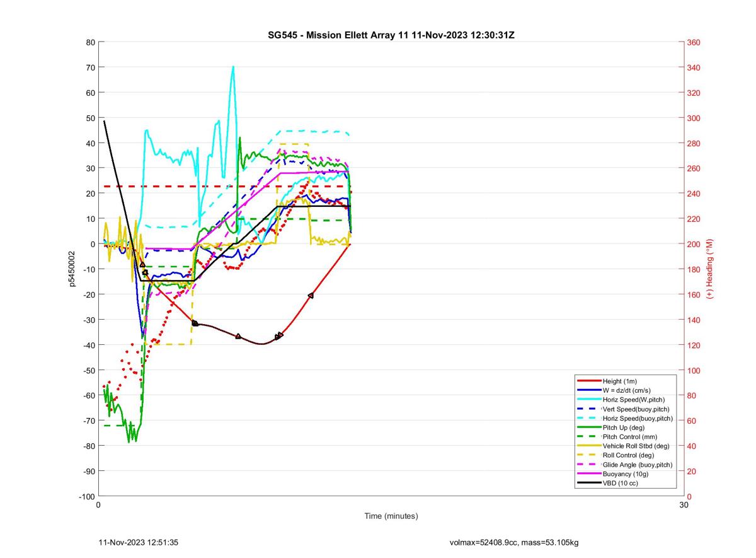Click the plot title "SG545 - Mission Ellett Array 11"
The height and width of the screenshot is (558, 756).
338,34
